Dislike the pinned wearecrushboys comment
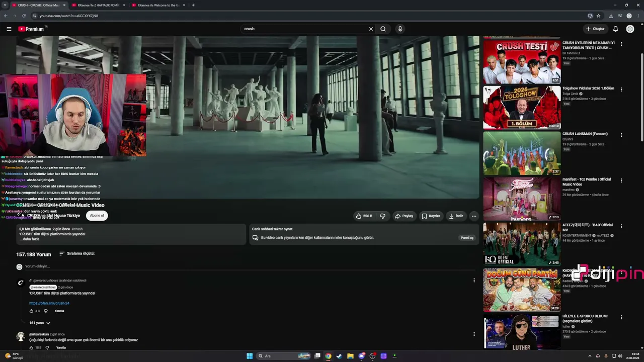 (46, 311)
